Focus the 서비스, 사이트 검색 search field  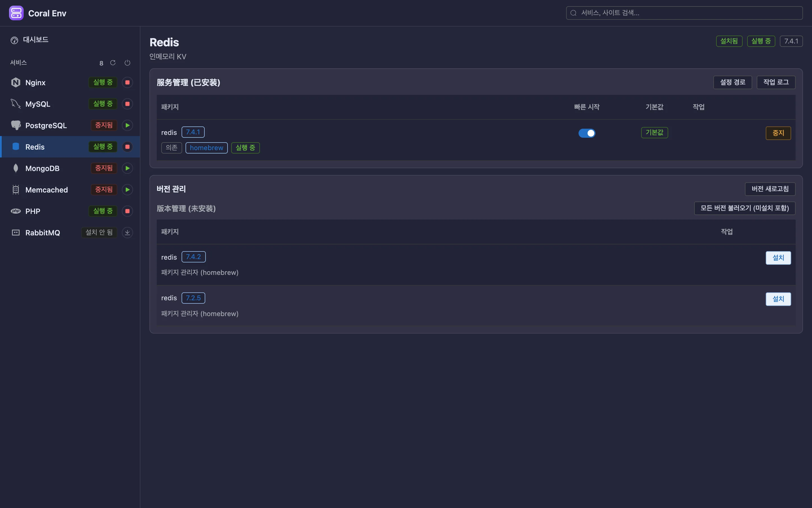pos(684,13)
